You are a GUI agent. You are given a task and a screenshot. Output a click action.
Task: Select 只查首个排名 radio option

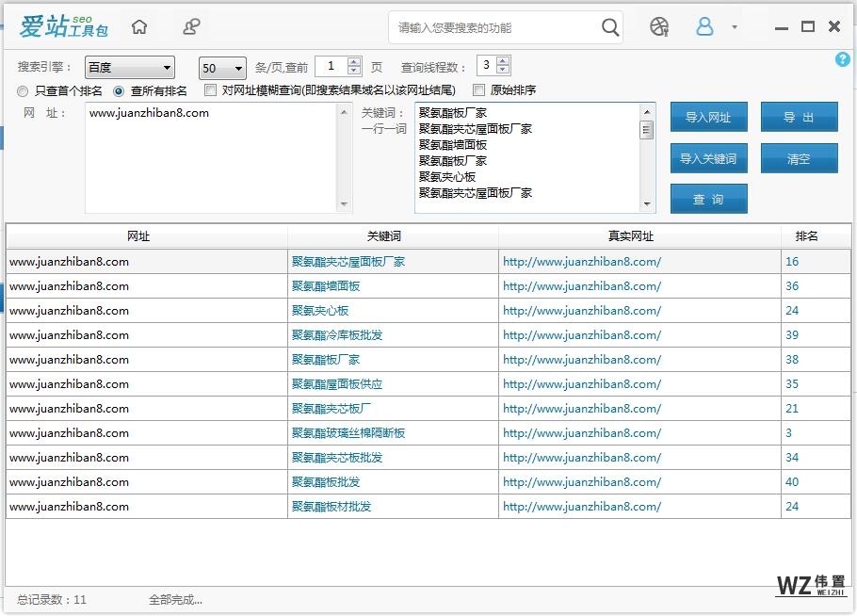pos(24,91)
